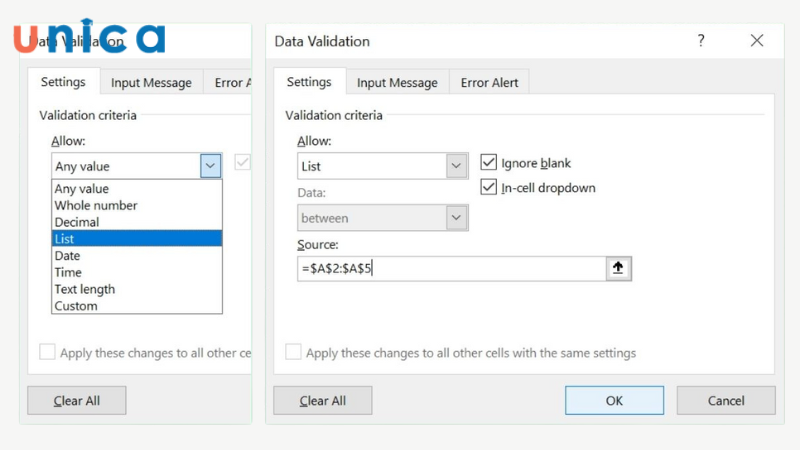Click the Unica logo
The width and height of the screenshot is (800, 450).
point(89,36)
